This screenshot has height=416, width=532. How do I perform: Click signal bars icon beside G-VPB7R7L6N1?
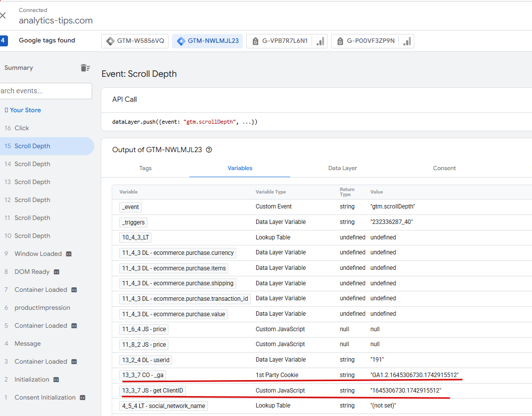pyautogui.click(x=320, y=41)
